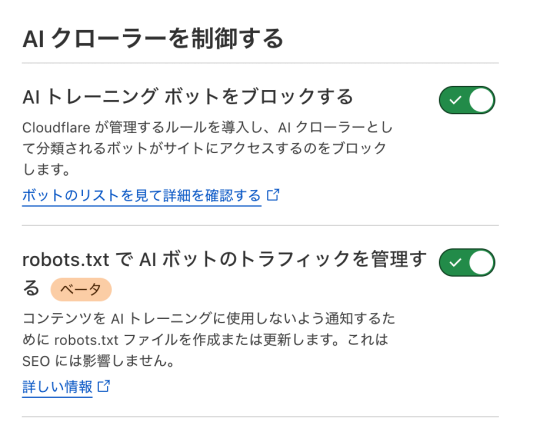
Task: Click checkmark icon in AI training bot toggle
Action: (x=455, y=100)
